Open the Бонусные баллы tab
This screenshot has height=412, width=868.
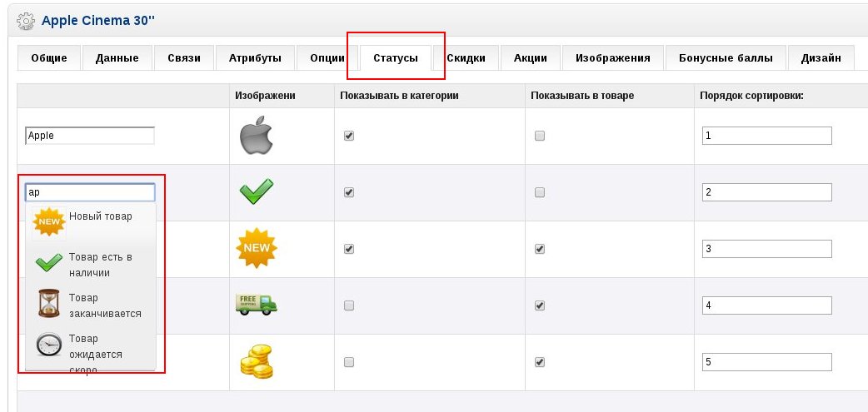[726, 58]
